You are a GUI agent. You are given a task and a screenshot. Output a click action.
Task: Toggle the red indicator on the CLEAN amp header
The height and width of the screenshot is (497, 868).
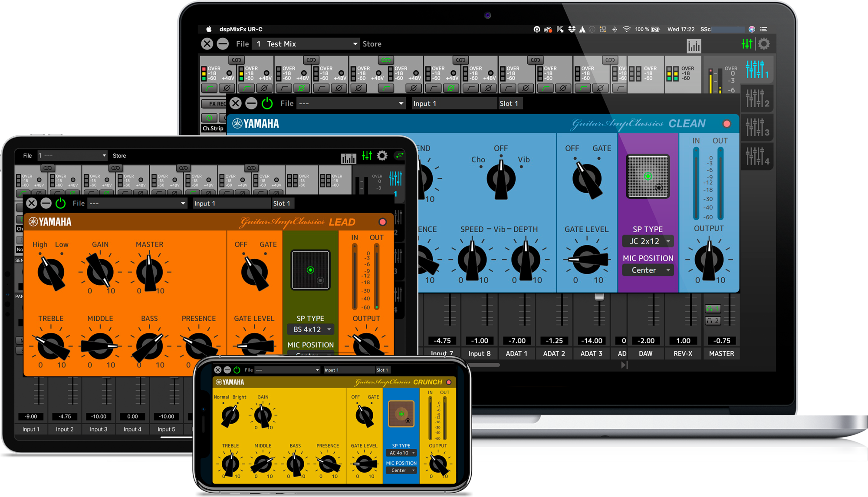click(727, 124)
